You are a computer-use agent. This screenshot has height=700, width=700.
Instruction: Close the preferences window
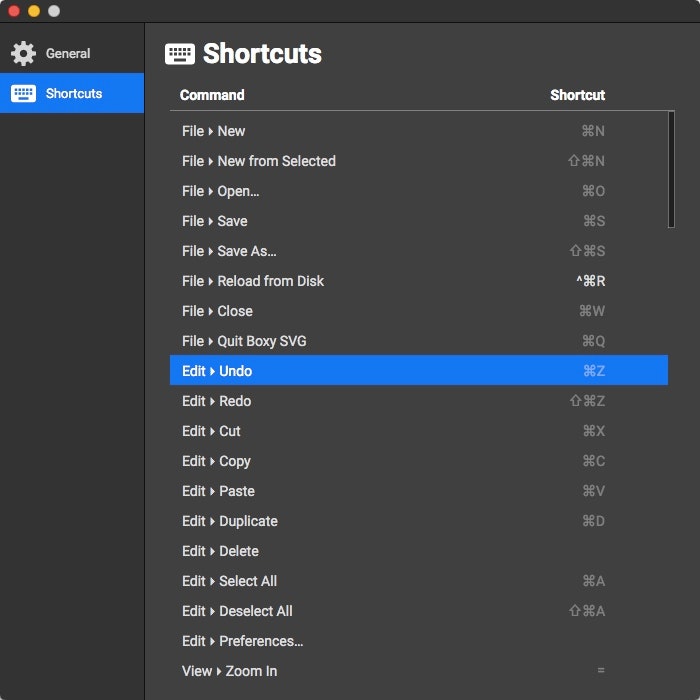coord(14,11)
